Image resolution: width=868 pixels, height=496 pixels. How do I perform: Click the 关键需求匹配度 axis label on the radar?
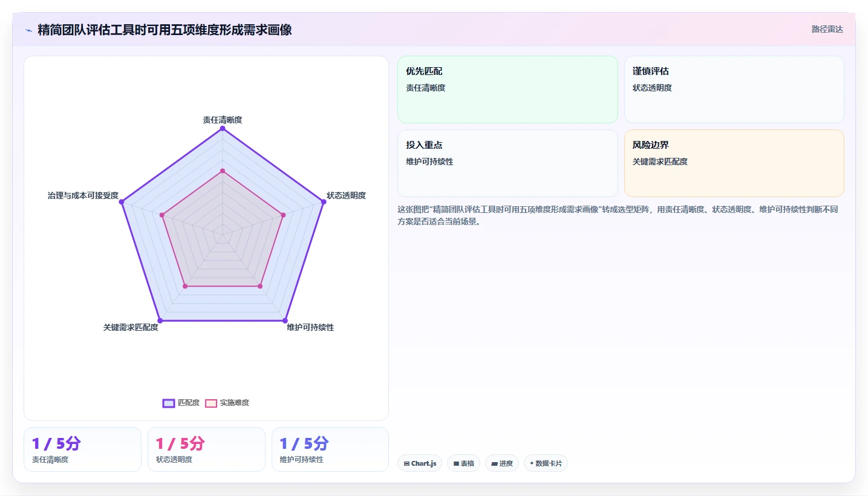(131, 327)
